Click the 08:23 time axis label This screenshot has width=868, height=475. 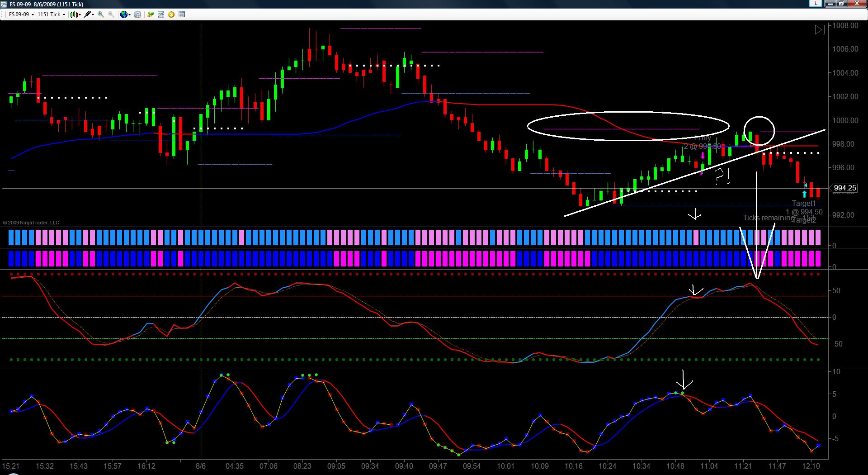pos(302,466)
